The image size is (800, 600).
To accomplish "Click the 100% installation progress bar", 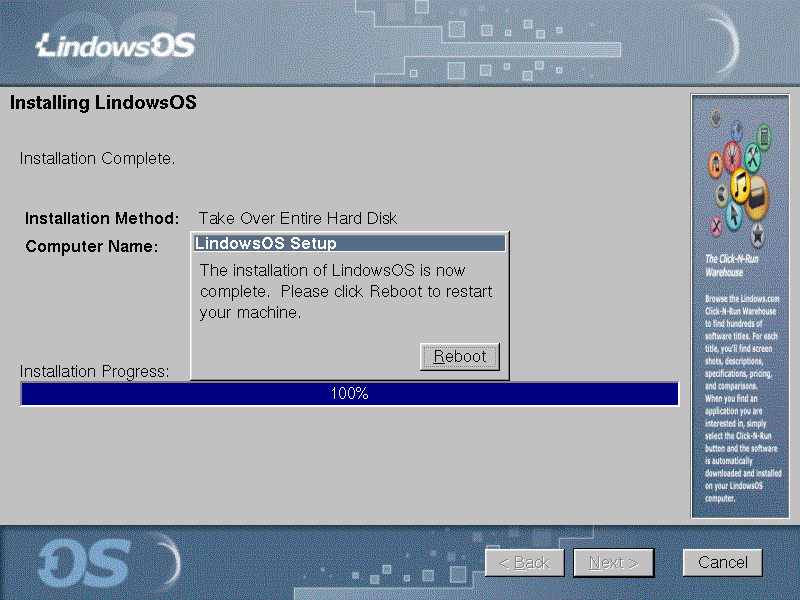I will [x=349, y=394].
